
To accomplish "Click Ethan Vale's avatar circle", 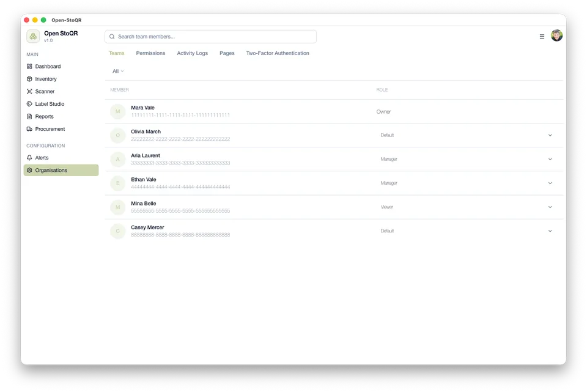I will pyautogui.click(x=118, y=183).
